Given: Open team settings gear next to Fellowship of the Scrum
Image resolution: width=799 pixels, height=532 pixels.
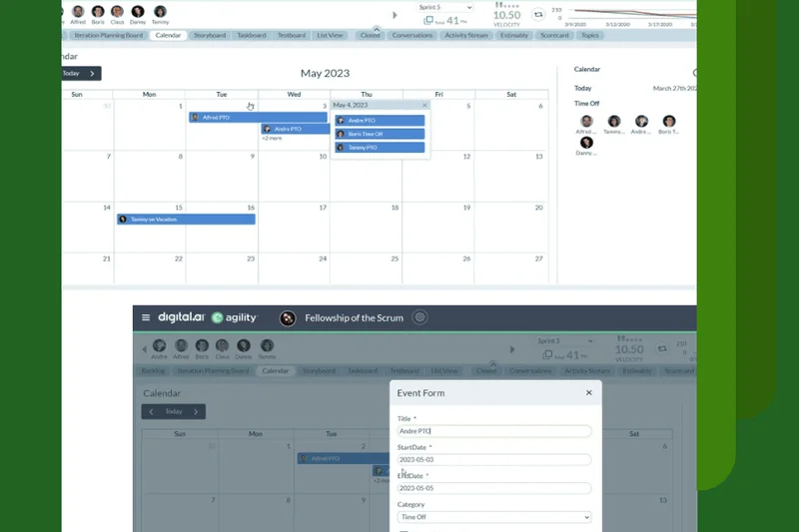Looking at the screenshot, I should pyautogui.click(x=419, y=317).
